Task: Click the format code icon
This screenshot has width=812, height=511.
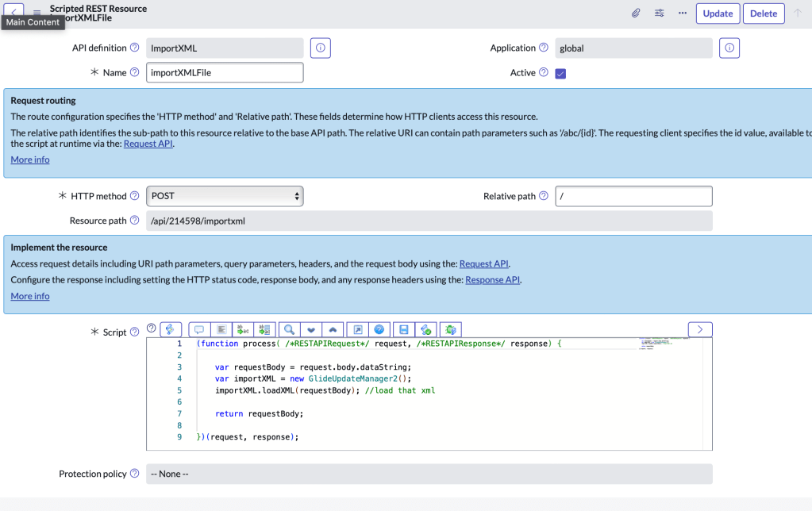Action: click(222, 329)
